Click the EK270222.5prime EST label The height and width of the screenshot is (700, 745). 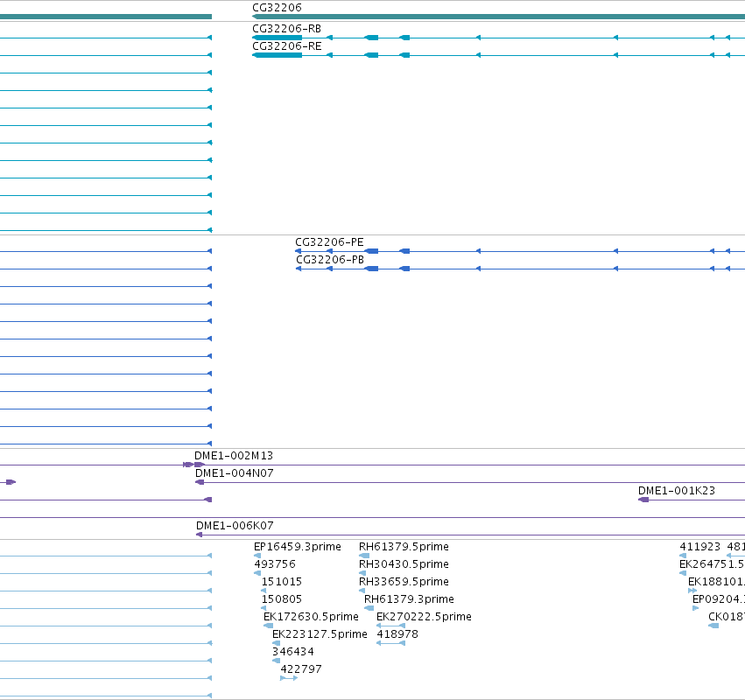click(x=424, y=617)
